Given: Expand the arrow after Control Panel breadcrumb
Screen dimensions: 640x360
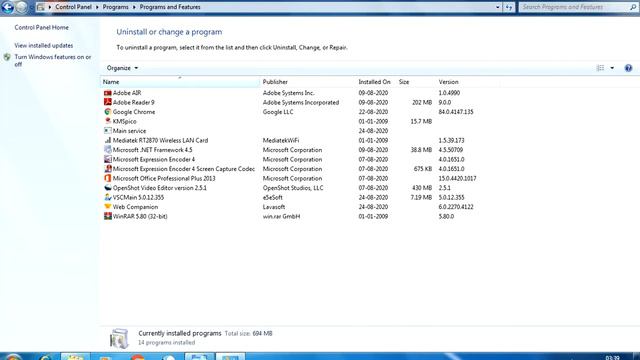Looking at the screenshot, I should tap(97, 7).
